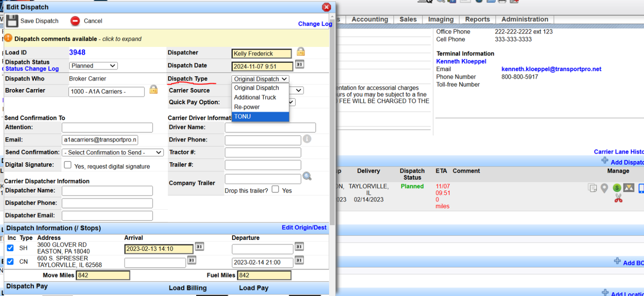644x296 pixels.
Task: Go to the Reports tab
Action: [x=477, y=19]
